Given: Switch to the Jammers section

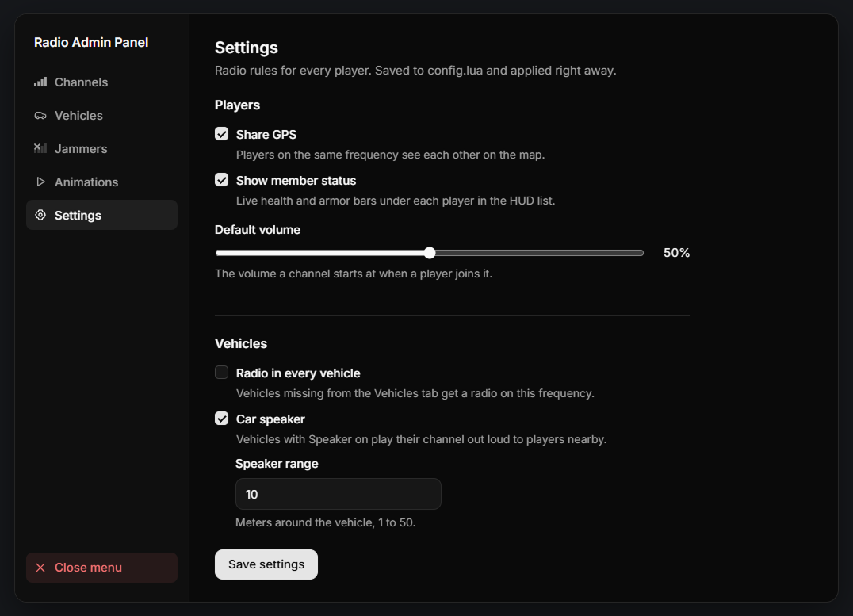Looking at the screenshot, I should 101,148.
